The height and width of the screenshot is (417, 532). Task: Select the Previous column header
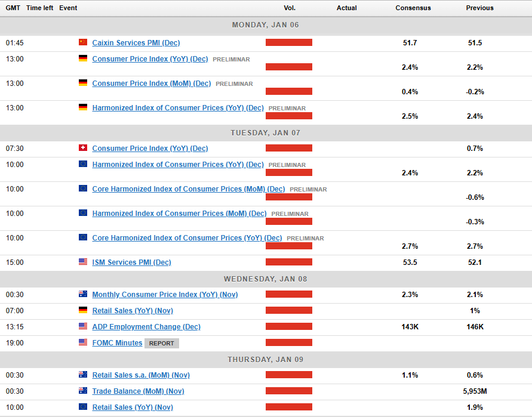[479, 8]
